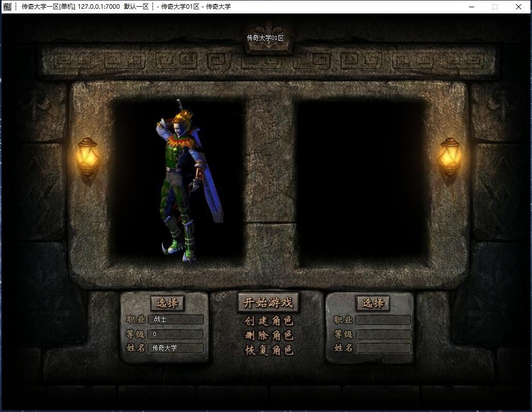Click the window title 传奇大学一区[单机] text

(x=49, y=6)
